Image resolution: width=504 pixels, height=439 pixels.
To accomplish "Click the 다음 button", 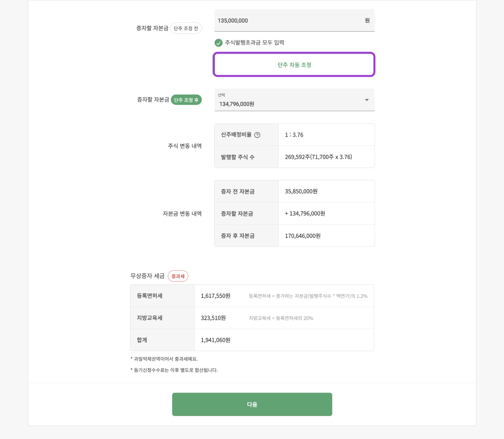I will [x=252, y=404].
